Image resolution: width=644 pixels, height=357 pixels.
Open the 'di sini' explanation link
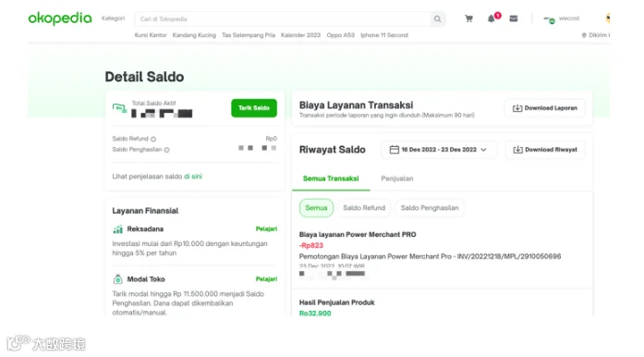[x=193, y=177]
